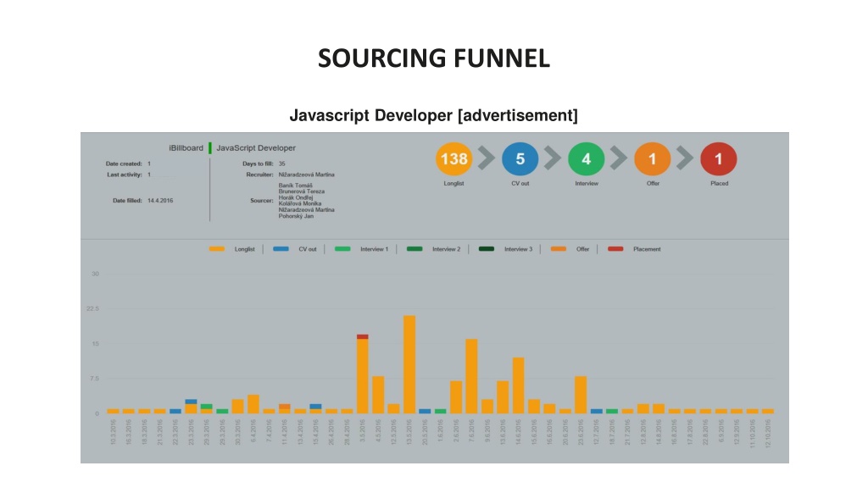Toggle the Offer legend series
868x488 pixels.
pyautogui.click(x=570, y=249)
